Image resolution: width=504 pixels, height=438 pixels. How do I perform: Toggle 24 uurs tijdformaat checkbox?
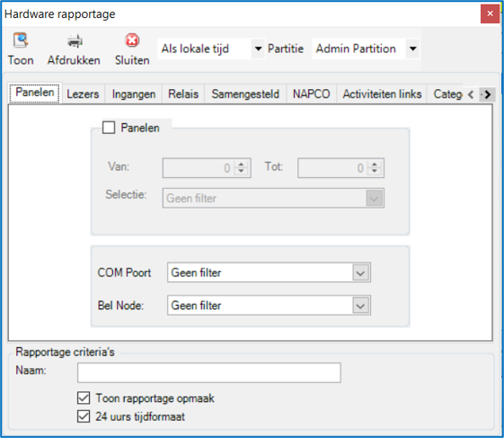[x=84, y=416]
